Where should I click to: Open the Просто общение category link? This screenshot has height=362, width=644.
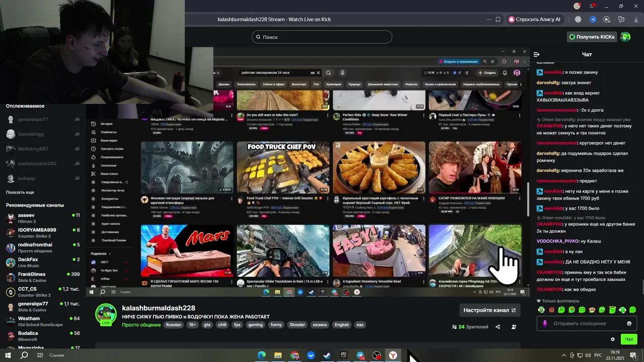pyautogui.click(x=141, y=325)
